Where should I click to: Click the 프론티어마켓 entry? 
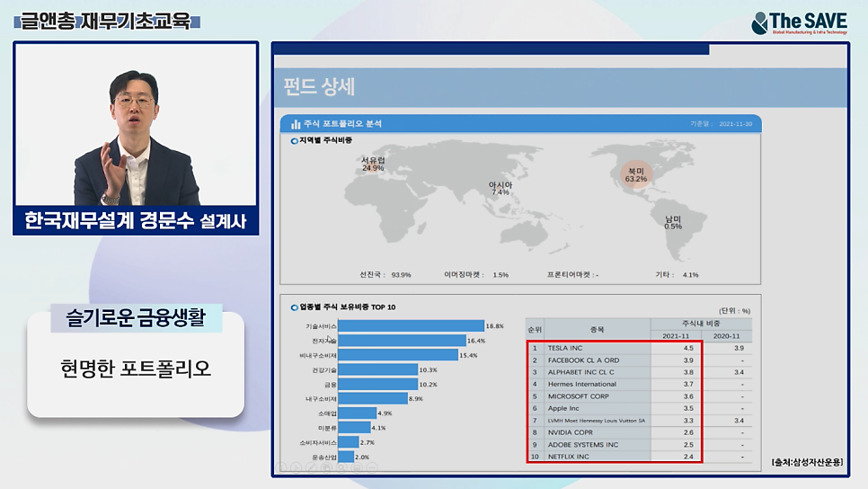click(573, 275)
